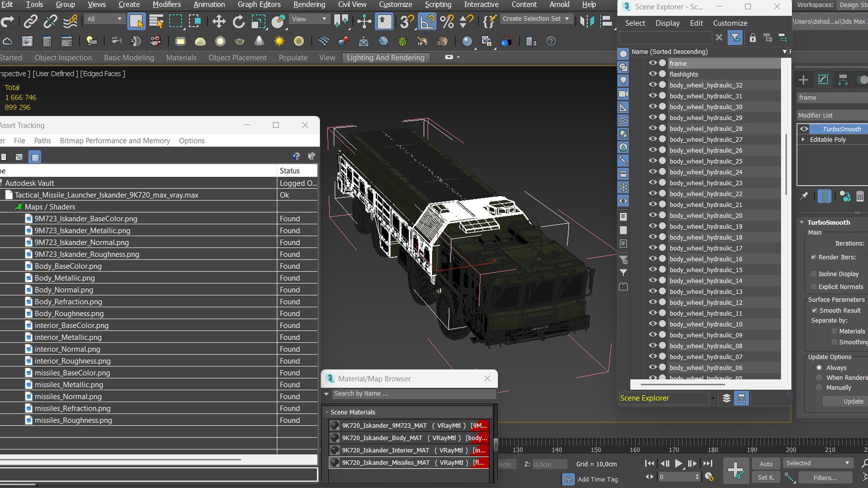The width and height of the screenshot is (868, 488).
Task: Click the Auto key button
Action: tap(766, 464)
